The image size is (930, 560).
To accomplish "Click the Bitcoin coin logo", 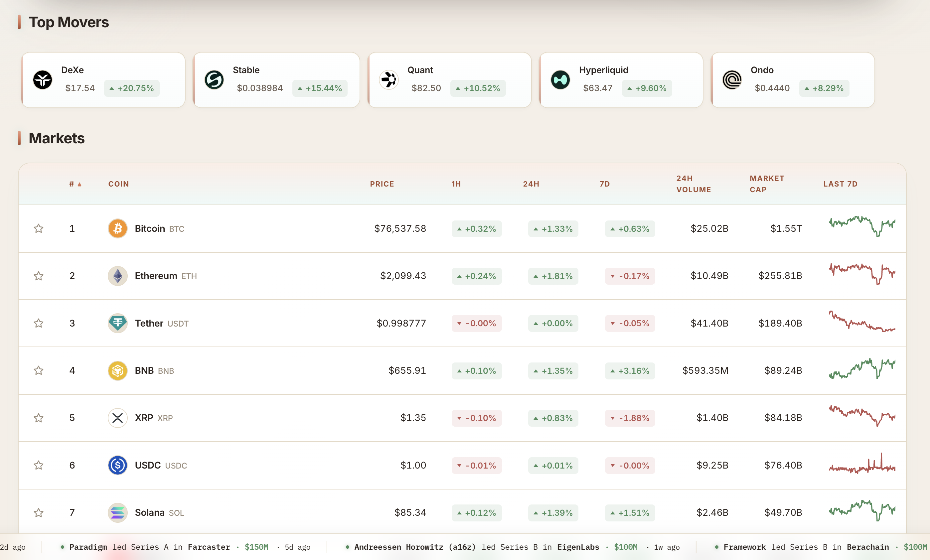I will click(x=118, y=228).
